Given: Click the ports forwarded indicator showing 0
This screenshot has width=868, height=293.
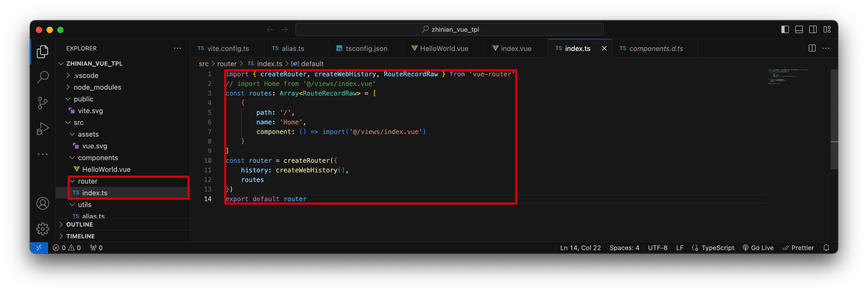Looking at the screenshot, I should [x=96, y=248].
